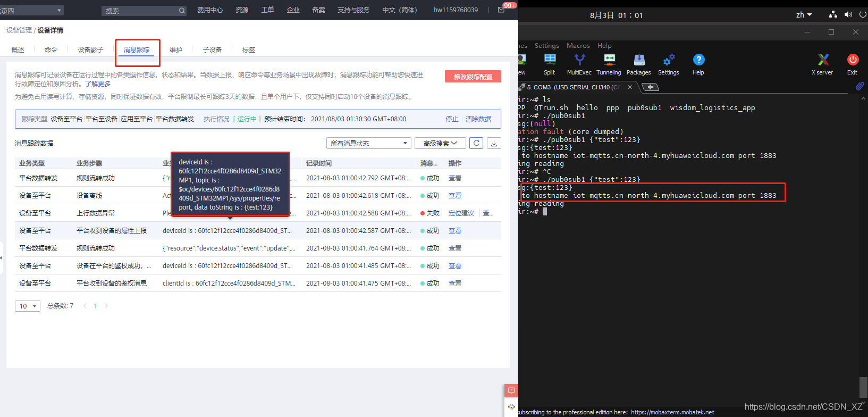The image size is (868, 417).
Task: Open the mobaxterm.mobatek.net link
Action: coord(672,412)
